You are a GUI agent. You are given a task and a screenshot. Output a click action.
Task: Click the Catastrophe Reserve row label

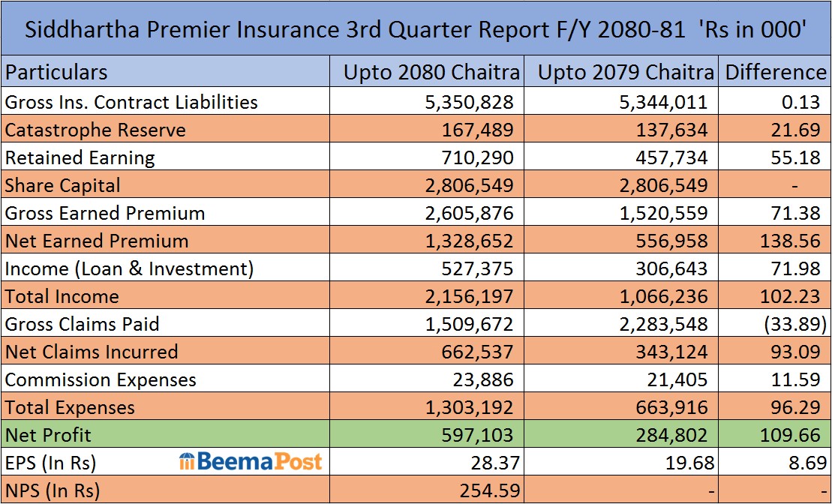pyautogui.click(x=95, y=130)
